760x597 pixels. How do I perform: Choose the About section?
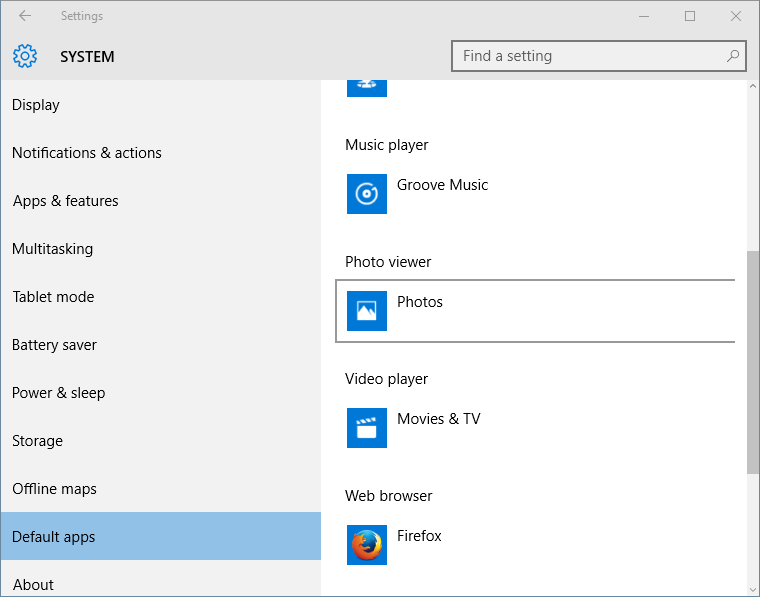point(33,585)
